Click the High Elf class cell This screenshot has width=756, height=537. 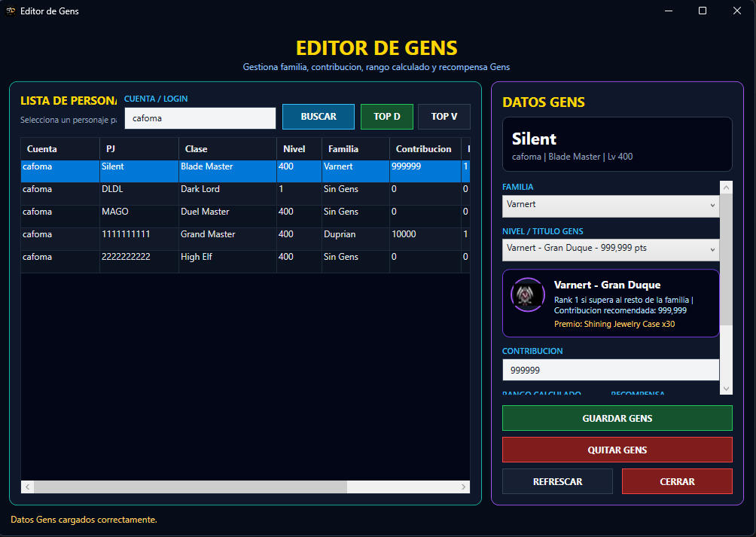pyautogui.click(x=227, y=262)
